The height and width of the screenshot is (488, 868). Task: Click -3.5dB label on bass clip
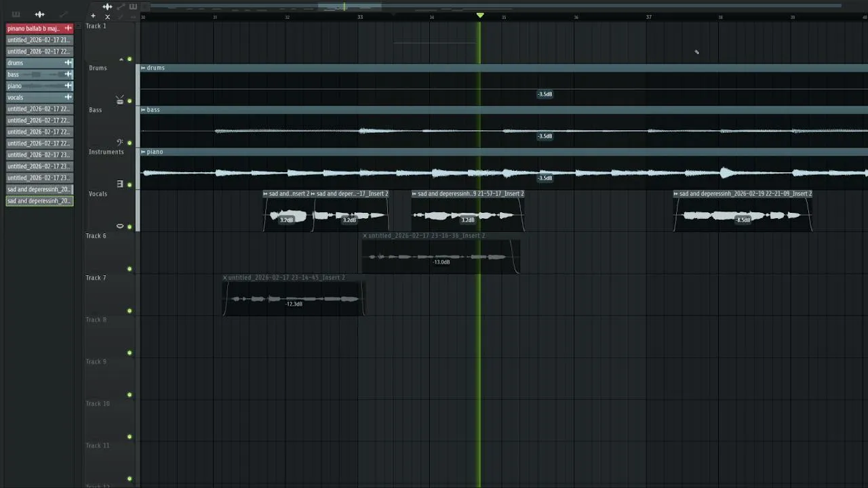[545, 136]
